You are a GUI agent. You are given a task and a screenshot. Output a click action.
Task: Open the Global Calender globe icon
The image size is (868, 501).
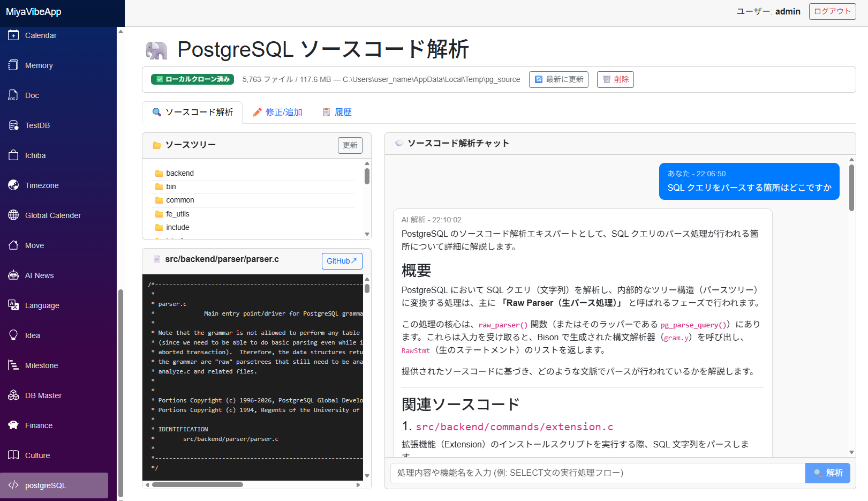click(13, 215)
